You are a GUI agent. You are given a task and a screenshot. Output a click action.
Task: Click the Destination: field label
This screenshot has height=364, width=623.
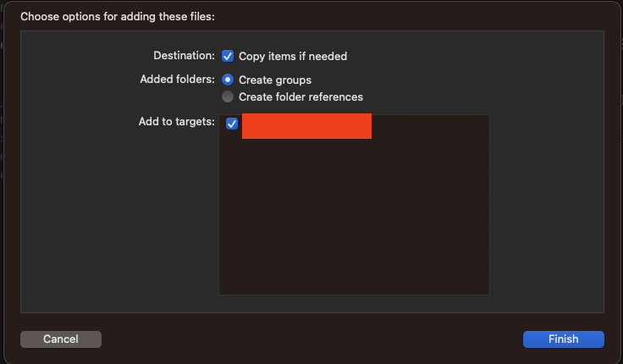[184, 56]
